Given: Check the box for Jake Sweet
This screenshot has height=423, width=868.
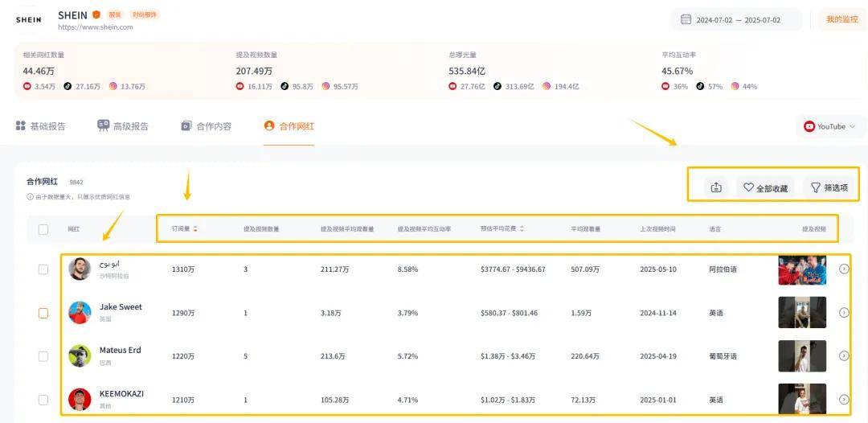Looking at the screenshot, I should pos(43,313).
